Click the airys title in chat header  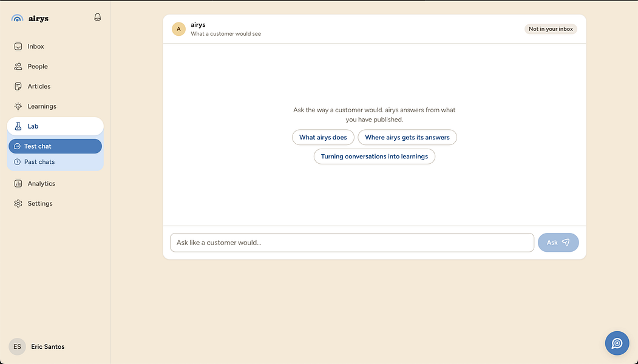coord(198,25)
